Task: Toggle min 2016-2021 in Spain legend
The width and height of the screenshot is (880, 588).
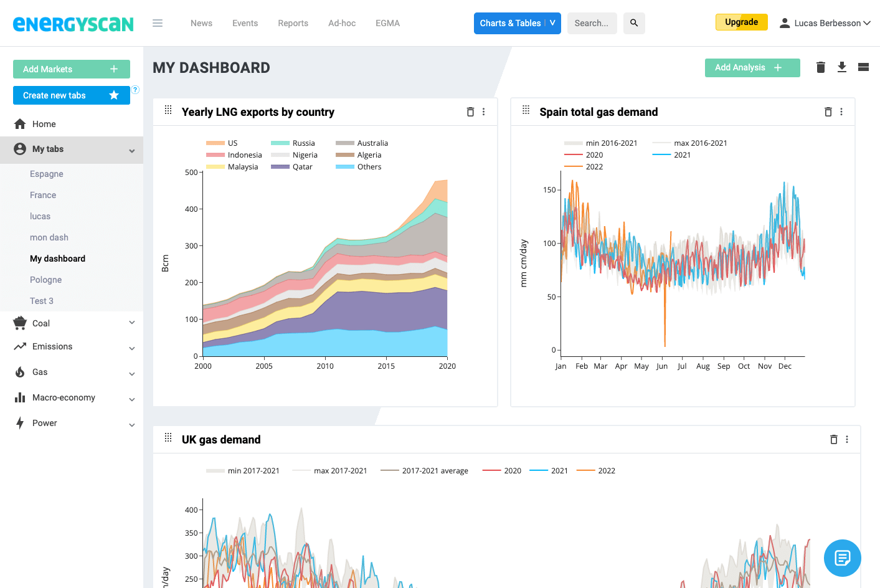Action: coord(601,143)
